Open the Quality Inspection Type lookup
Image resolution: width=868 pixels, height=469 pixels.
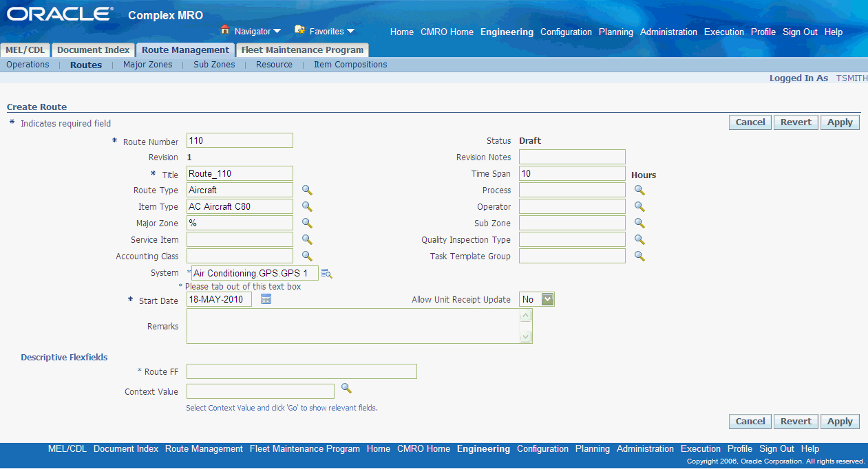639,240
